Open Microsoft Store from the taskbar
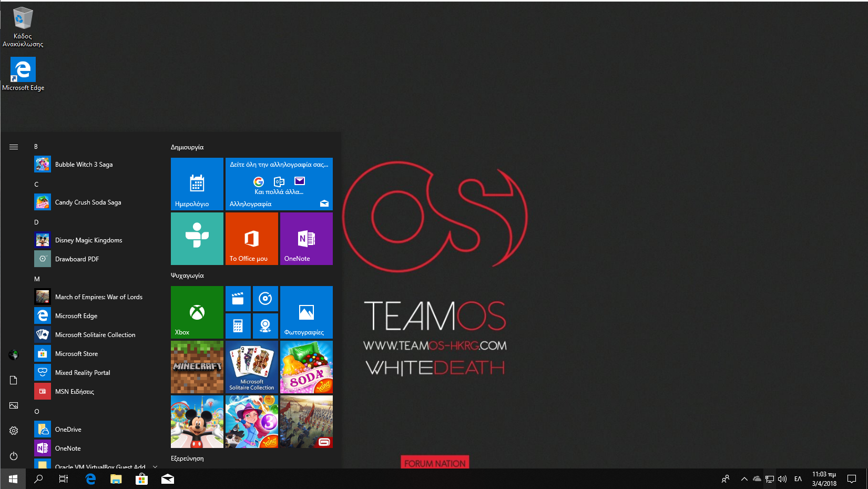Viewport: 868px width, 489px height. [141, 479]
